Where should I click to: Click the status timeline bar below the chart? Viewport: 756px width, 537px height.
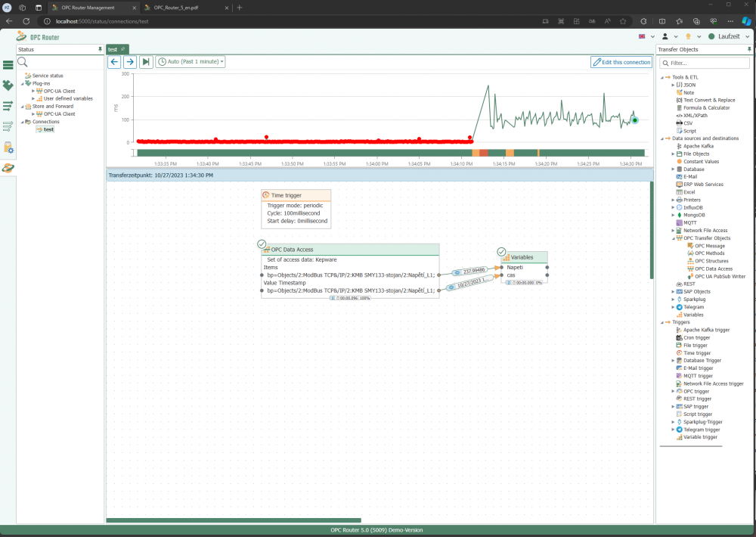[x=391, y=153]
